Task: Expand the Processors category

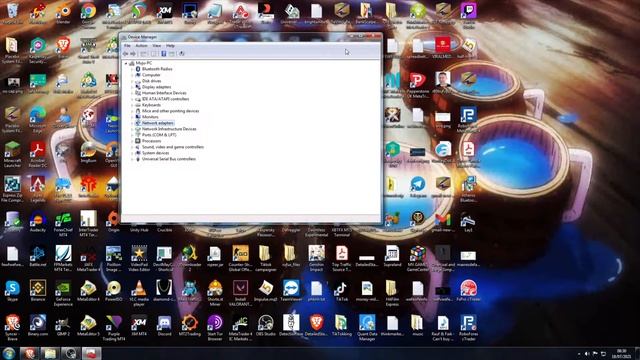Action: pos(132,141)
